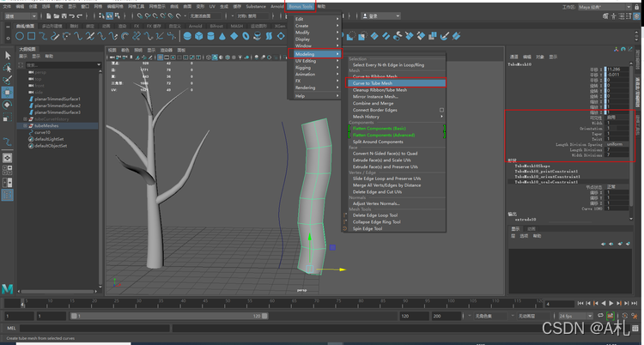Activate the Lasso Select tool
Viewport: 644px width, 345px height.
click(x=7, y=68)
